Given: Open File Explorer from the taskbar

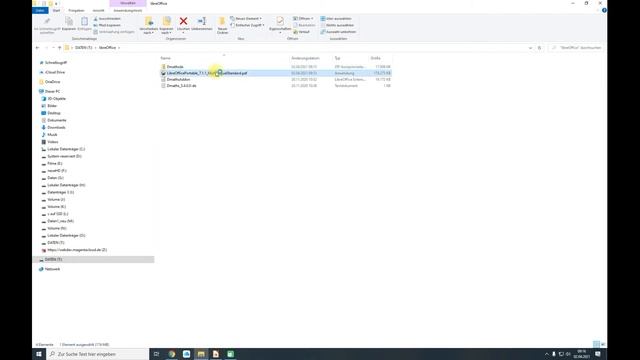Looking at the screenshot, I should 201,354.
